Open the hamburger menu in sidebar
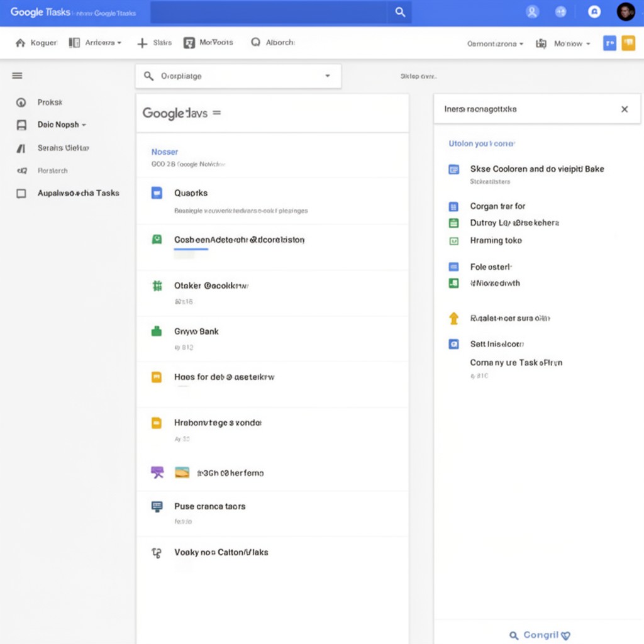 click(x=17, y=75)
